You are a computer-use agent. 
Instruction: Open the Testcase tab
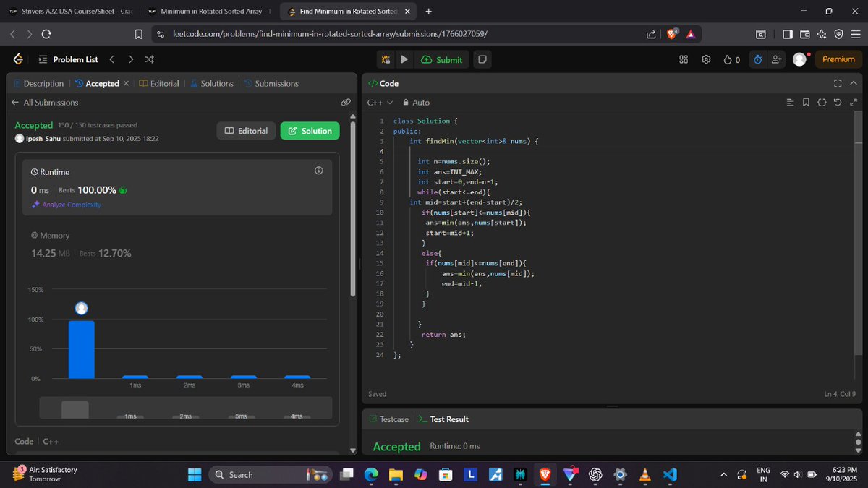point(393,419)
